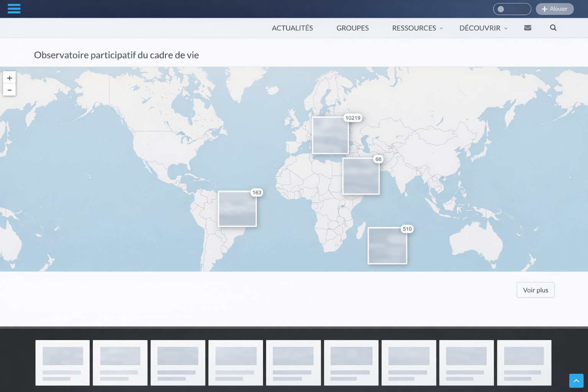Open the marker cluster labeled 10219

tap(330, 136)
